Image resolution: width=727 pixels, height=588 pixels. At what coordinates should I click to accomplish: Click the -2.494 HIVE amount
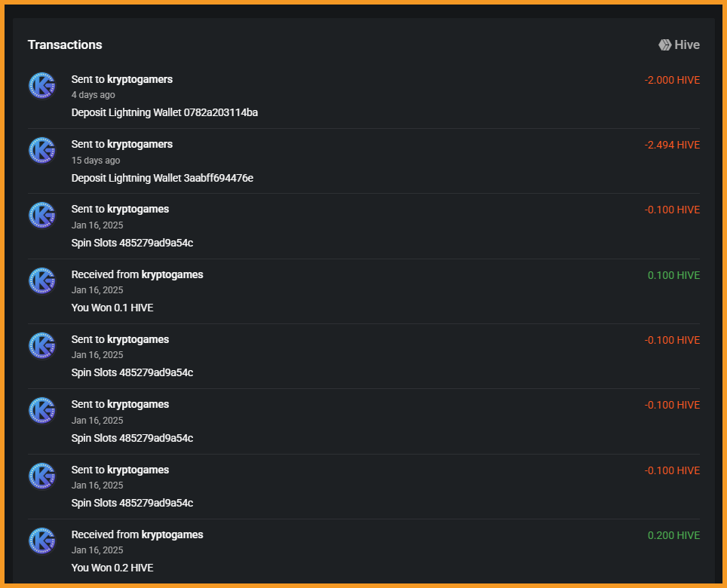pyautogui.click(x=672, y=145)
